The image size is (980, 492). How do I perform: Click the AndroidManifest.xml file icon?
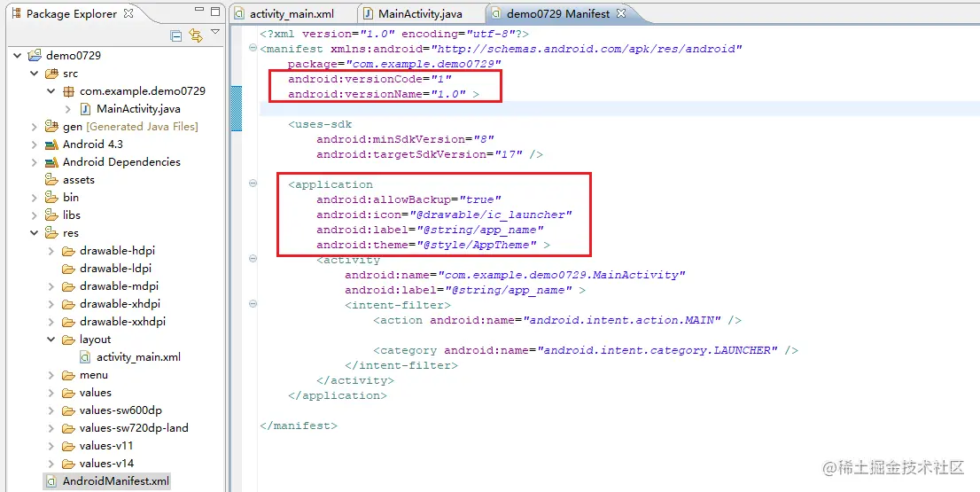click(52, 482)
